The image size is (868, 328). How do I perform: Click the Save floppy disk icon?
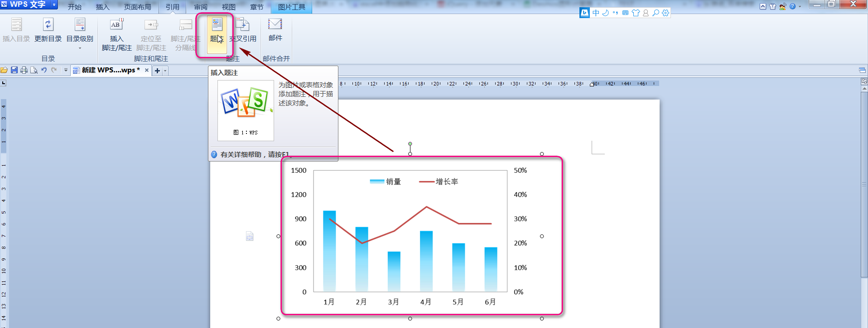coord(14,70)
